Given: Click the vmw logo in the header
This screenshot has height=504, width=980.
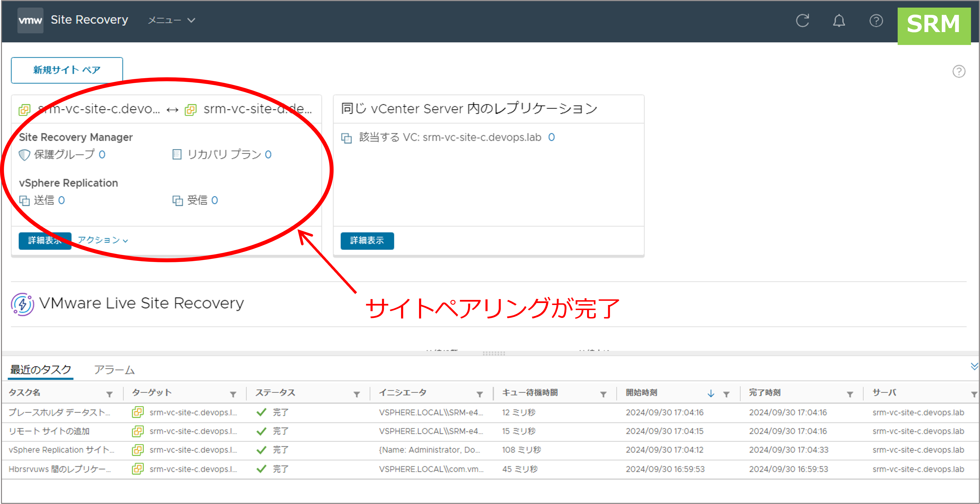Looking at the screenshot, I should 30,20.
